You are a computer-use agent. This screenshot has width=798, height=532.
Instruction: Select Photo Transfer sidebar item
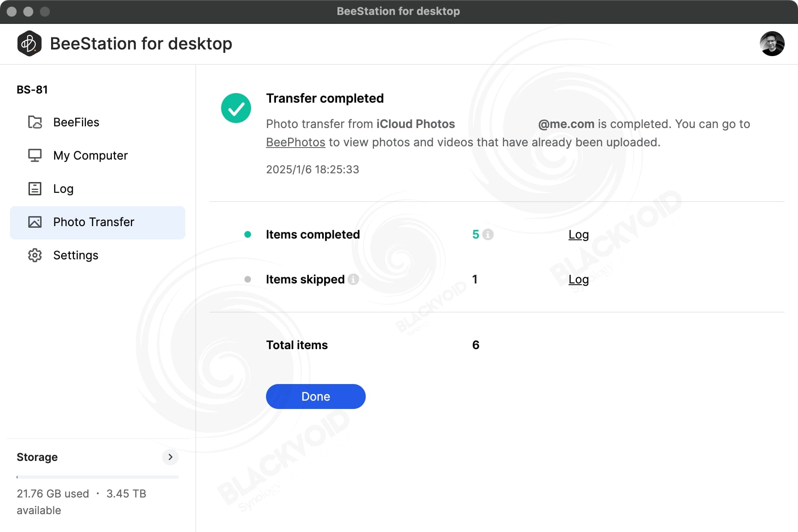pyautogui.click(x=98, y=222)
